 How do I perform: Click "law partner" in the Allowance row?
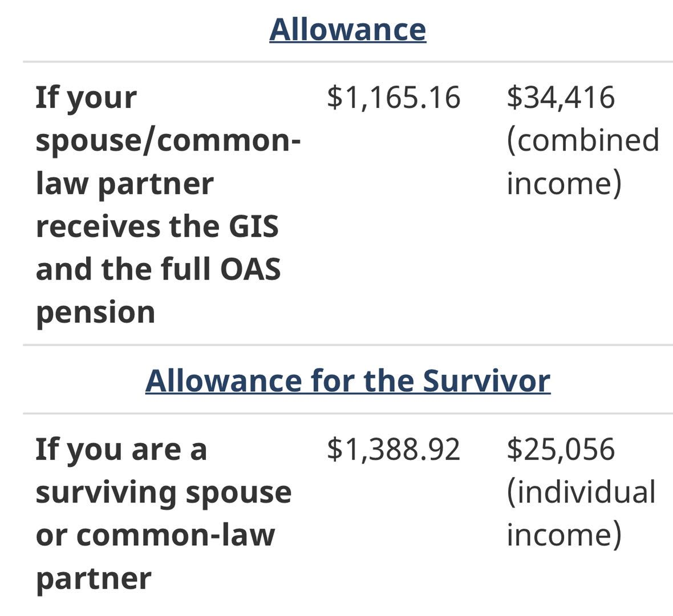point(124,184)
